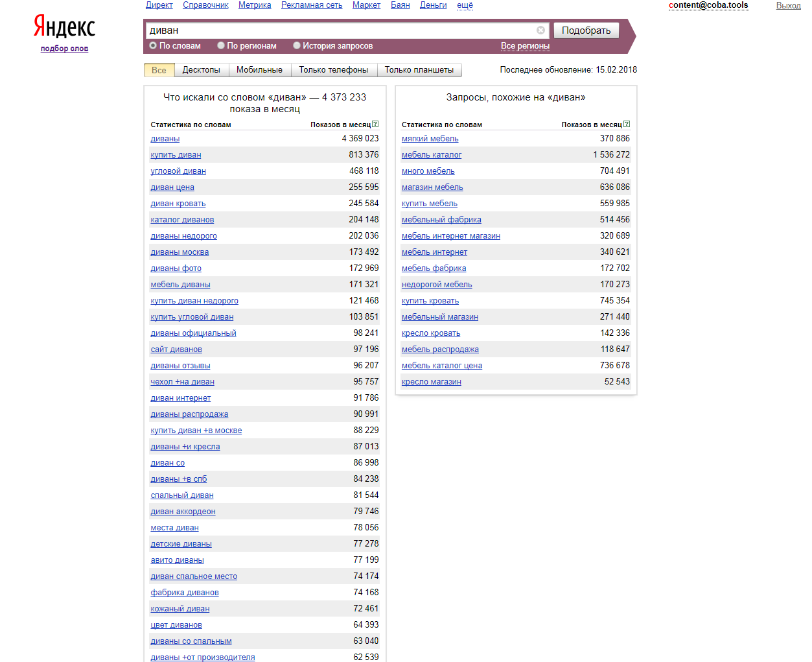Open 'Маркет' in top navigation
Image resolution: width=812 pixels, height=662 pixels.
(x=366, y=5)
